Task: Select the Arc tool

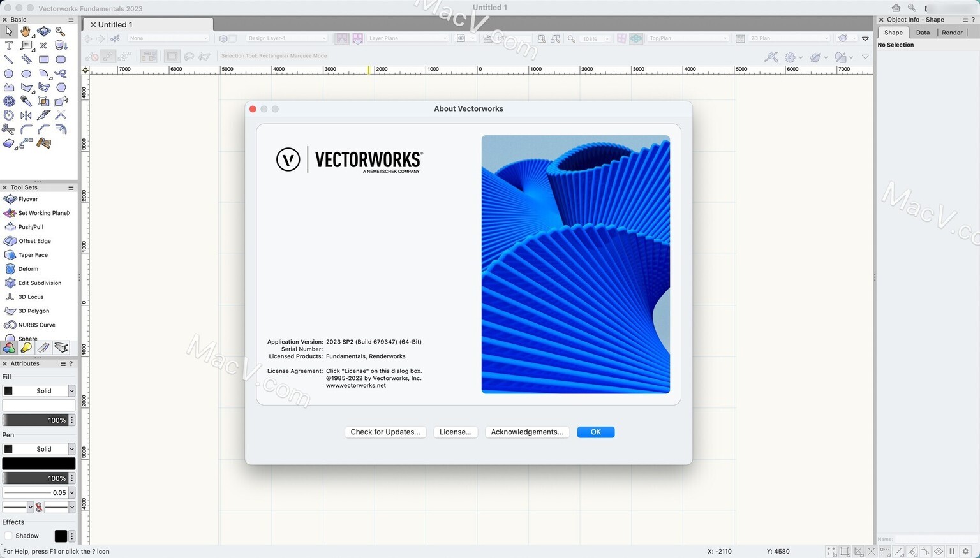Action: (x=43, y=73)
